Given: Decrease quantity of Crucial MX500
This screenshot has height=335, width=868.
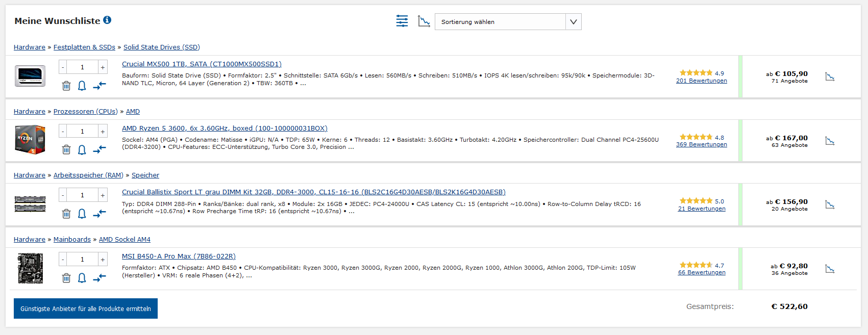Looking at the screenshot, I should point(63,67).
